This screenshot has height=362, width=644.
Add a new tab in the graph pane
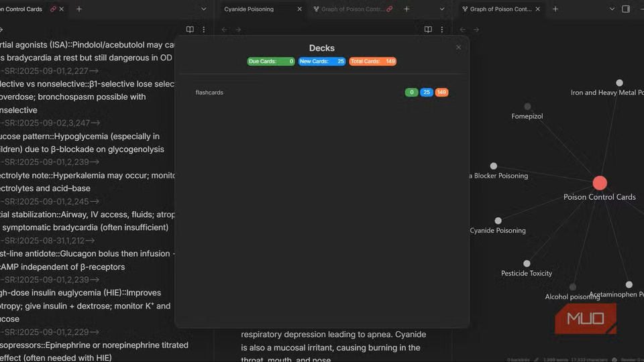click(555, 9)
